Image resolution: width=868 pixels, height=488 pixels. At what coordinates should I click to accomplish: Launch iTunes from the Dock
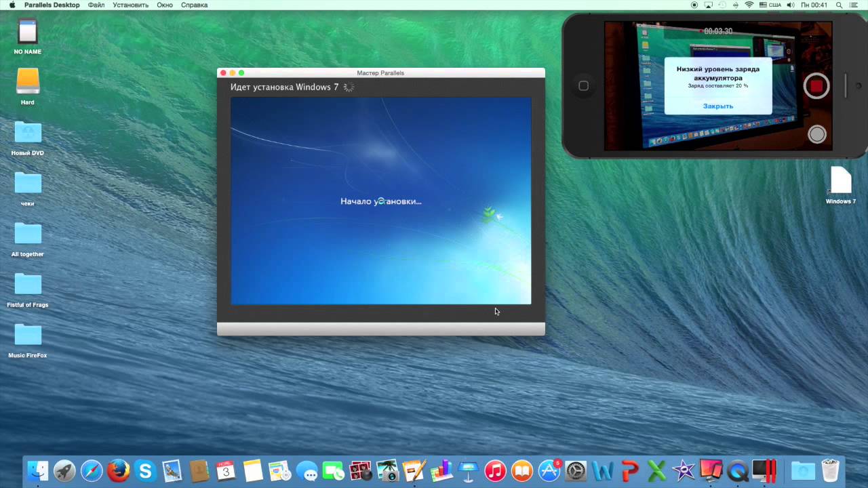click(x=495, y=470)
